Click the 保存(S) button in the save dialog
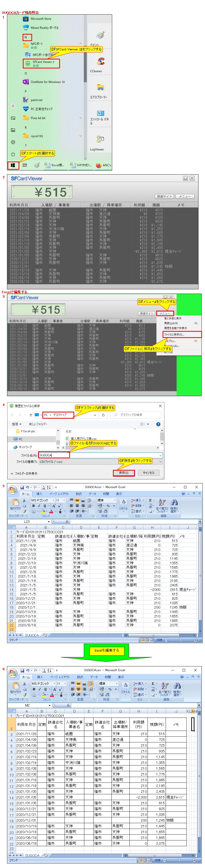 click(124, 473)
